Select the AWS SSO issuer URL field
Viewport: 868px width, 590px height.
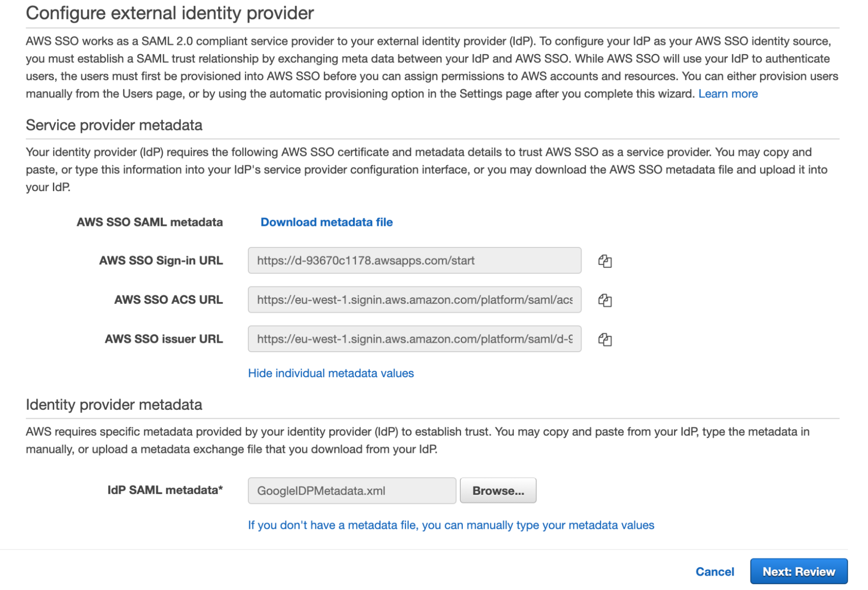414,339
